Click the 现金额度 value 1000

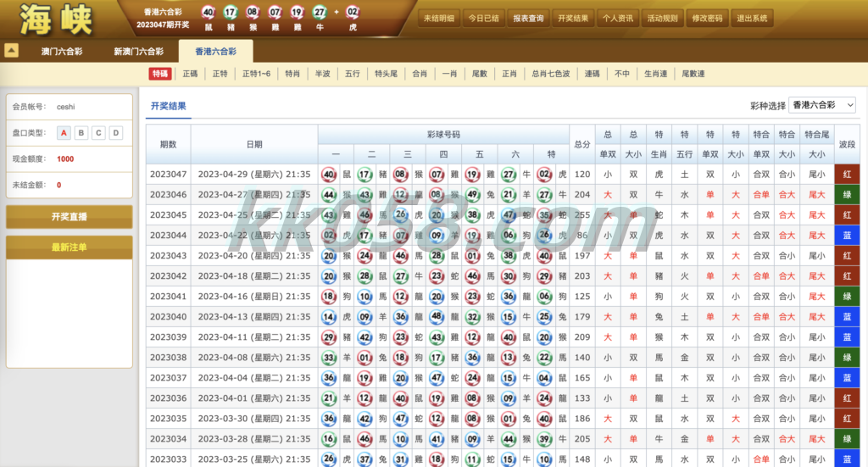(65, 158)
